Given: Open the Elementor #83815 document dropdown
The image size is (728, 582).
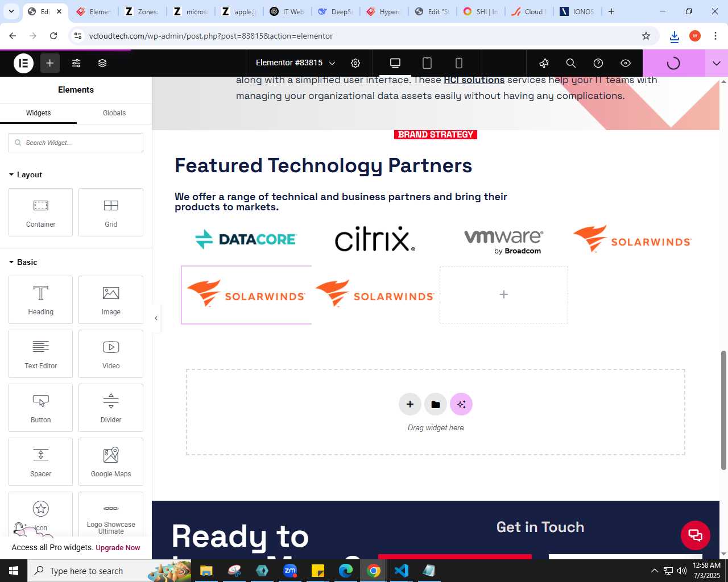Looking at the screenshot, I should [295, 63].
